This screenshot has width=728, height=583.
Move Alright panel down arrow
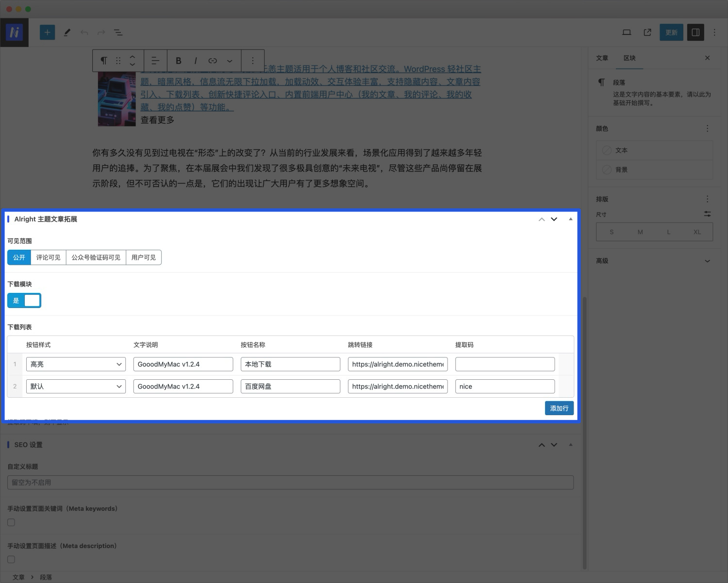tap(554, 219)
